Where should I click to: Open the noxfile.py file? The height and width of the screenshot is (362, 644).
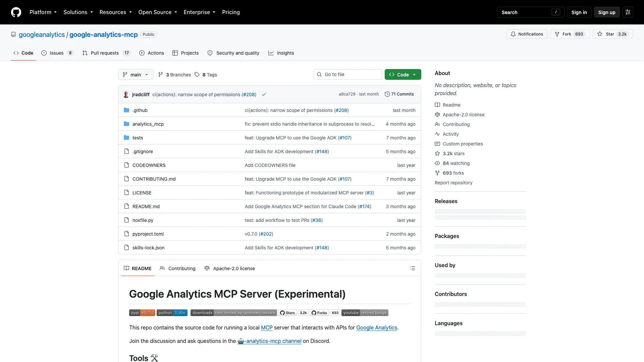(x=143, y=220)
